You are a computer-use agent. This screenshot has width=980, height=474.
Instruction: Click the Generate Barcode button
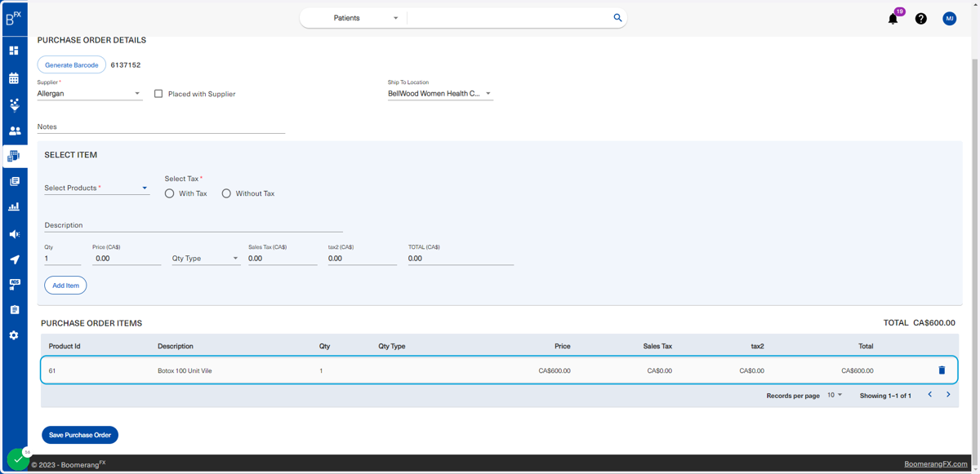[71, 65]
